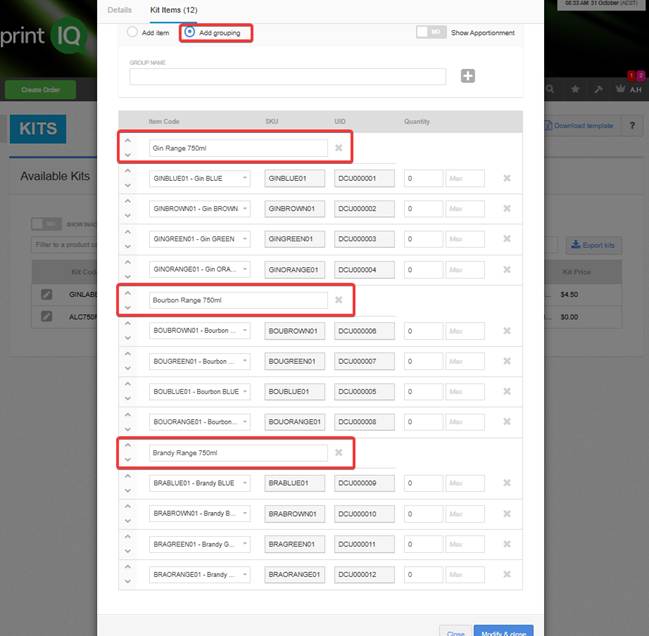This screenshot has height=636, width=649.
Task: Select the Add item radio button
Action: (132, 32)
